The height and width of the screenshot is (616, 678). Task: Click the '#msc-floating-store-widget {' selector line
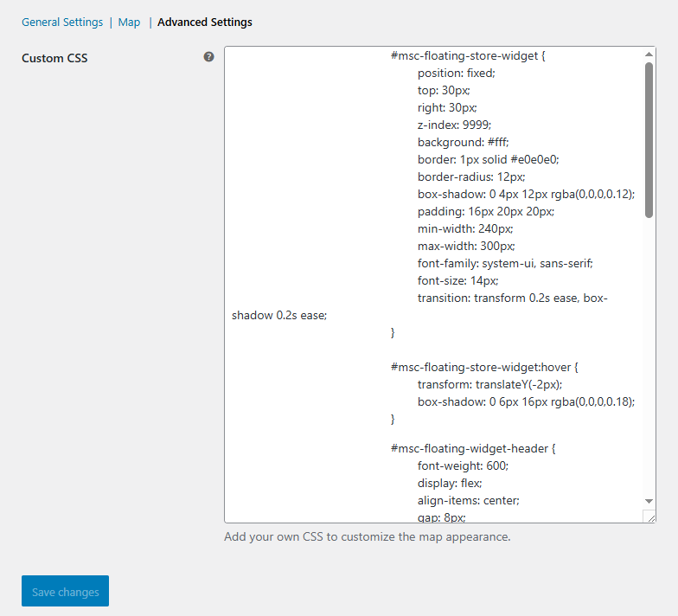point(468,55)
